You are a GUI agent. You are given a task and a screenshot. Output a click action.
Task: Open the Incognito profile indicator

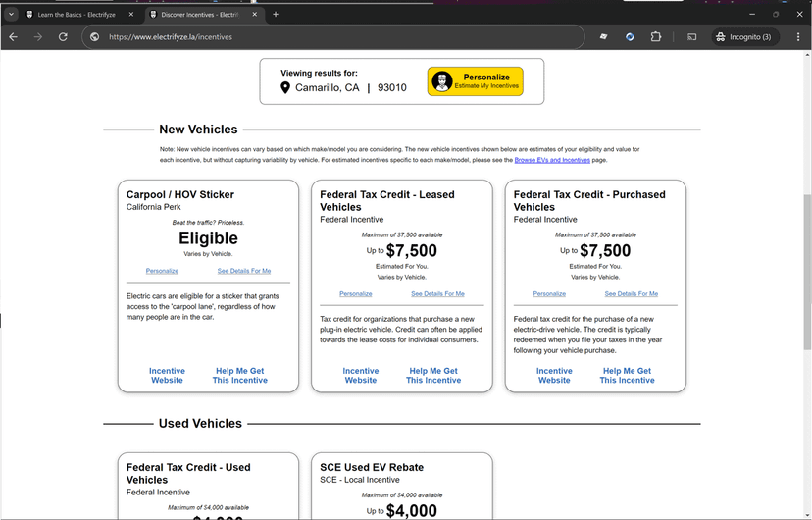pos(743,37)
